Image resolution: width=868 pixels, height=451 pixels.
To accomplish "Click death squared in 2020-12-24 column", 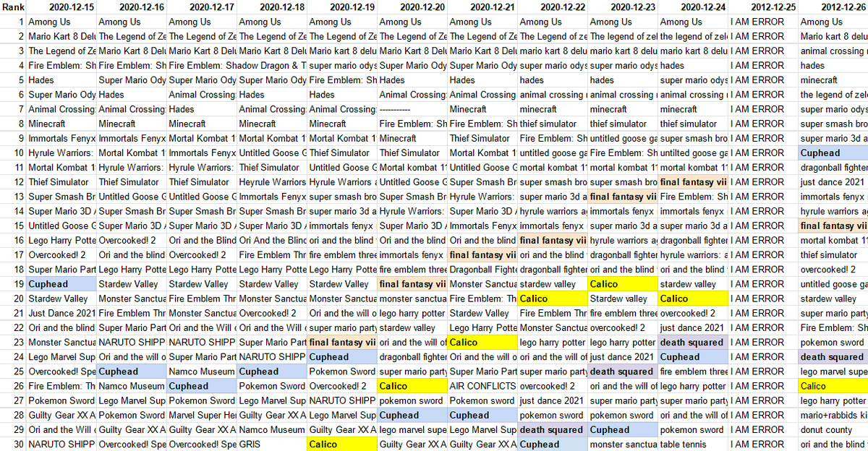I will pyautogui.click(x=693, y=343).
